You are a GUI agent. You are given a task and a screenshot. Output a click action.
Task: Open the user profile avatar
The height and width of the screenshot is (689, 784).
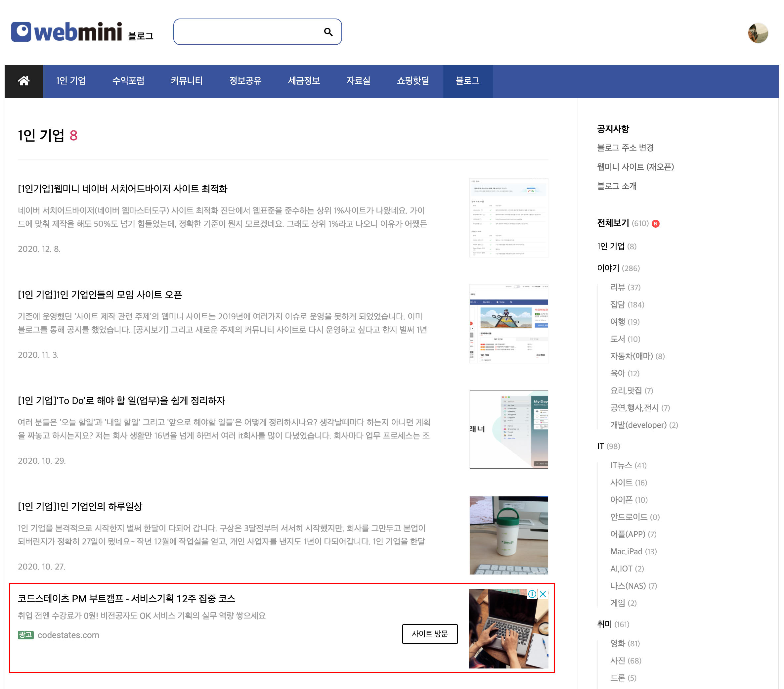point(758,33)
